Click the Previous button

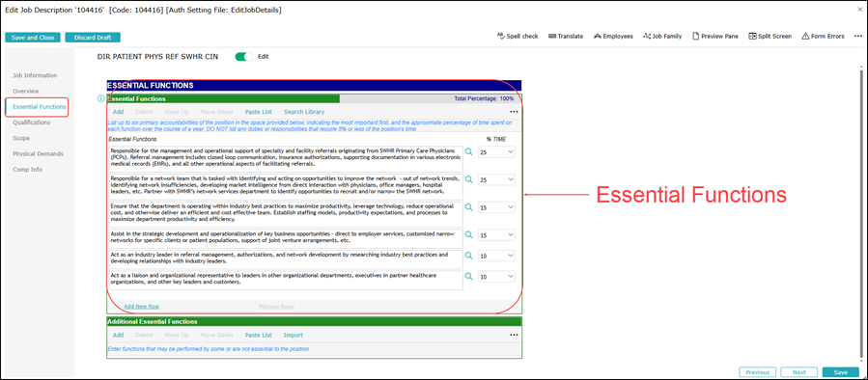tap(757, 372)
